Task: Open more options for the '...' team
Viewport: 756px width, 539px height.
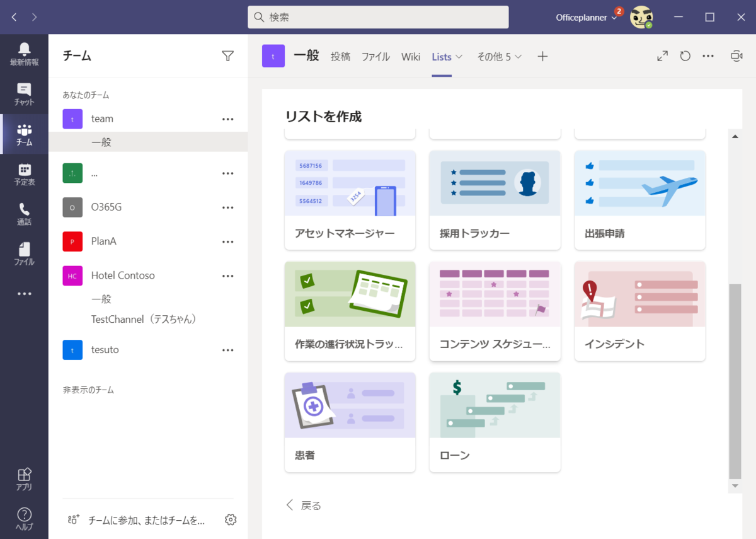Action: pos(228,173)
